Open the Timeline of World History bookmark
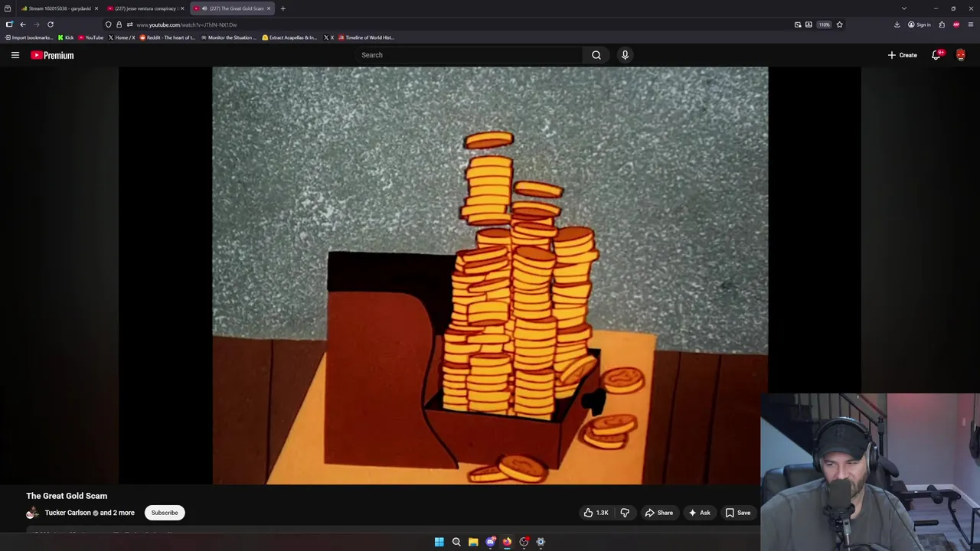 coord(366,37)
